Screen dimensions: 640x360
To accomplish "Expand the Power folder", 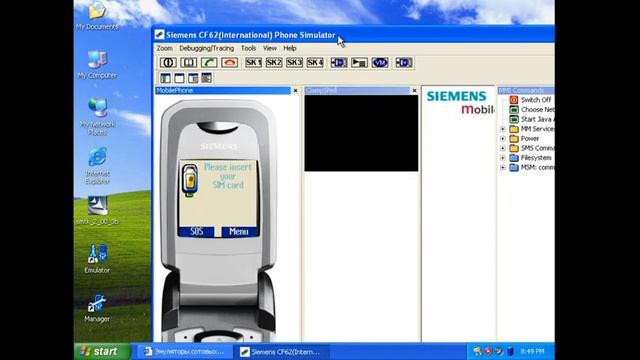I will [502, 139].
